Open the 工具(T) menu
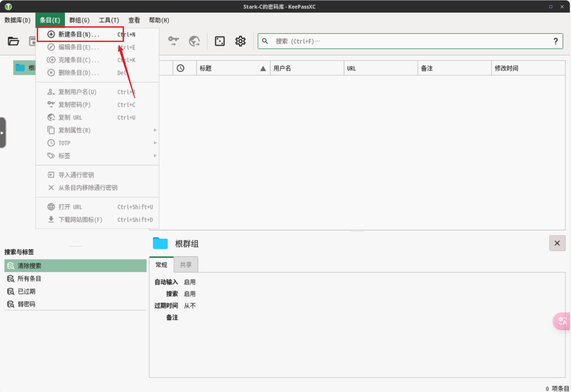Image resolution: width=571 pixels, height=392 pixels. coord(109,20)
